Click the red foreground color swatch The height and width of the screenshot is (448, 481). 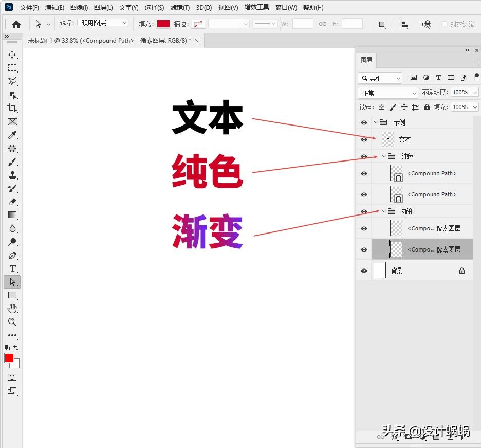(x=8, y=357)
